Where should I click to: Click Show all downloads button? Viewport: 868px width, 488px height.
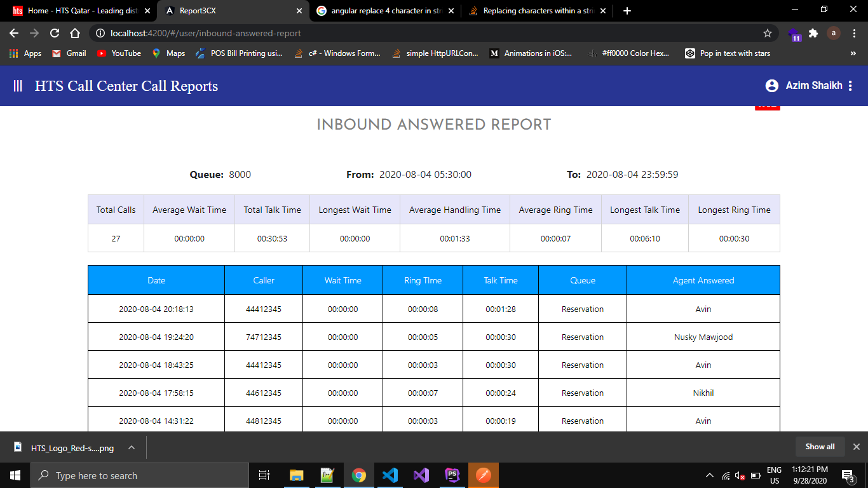[x=820, y=447]
